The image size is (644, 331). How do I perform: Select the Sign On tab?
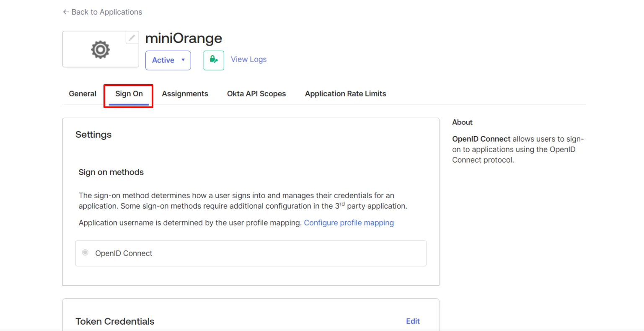pos(129,93)
